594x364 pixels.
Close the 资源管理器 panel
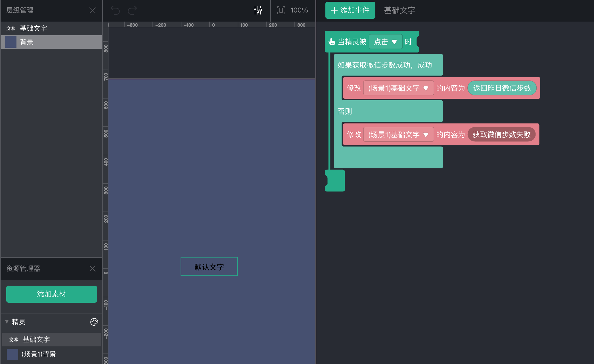tap(93, 269)
